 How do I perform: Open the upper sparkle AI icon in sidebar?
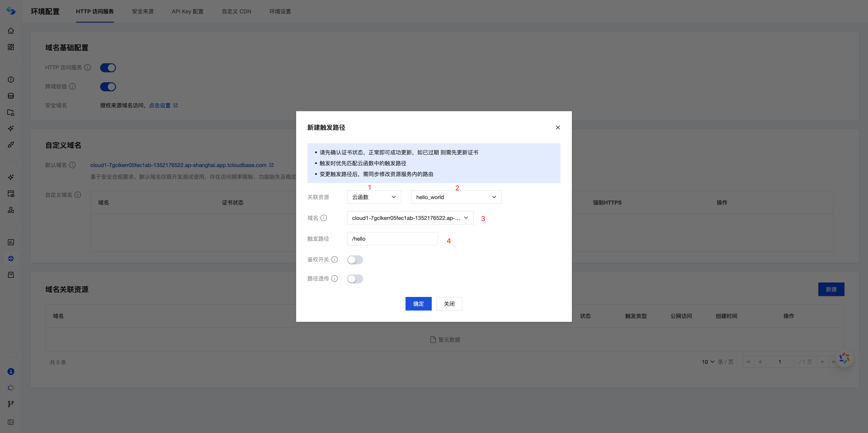click(11, 128)
